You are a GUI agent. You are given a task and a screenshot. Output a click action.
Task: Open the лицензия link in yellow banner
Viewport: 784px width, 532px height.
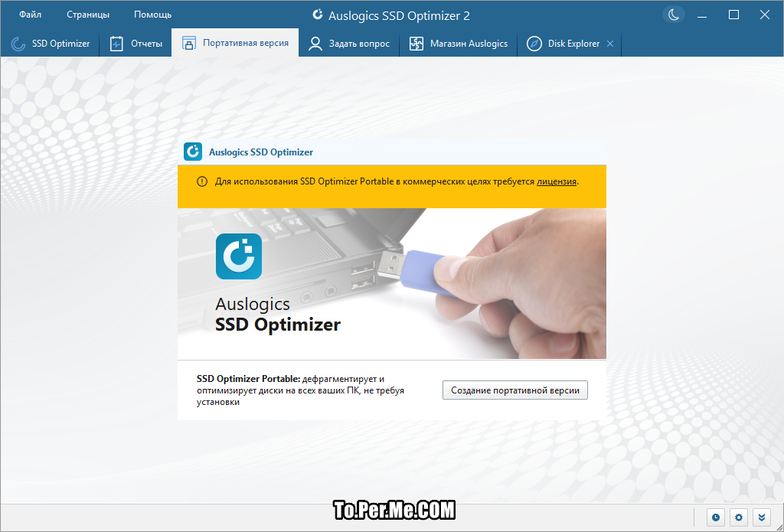557,181
